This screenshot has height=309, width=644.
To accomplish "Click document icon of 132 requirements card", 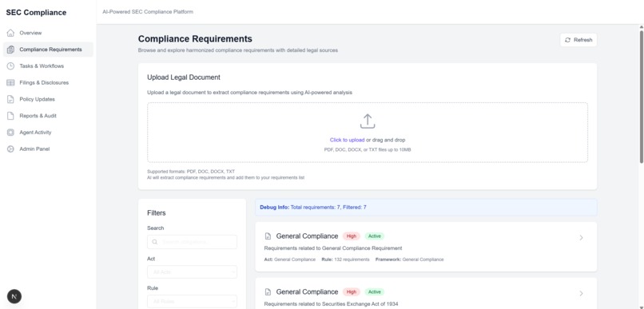I will (268, 236).
